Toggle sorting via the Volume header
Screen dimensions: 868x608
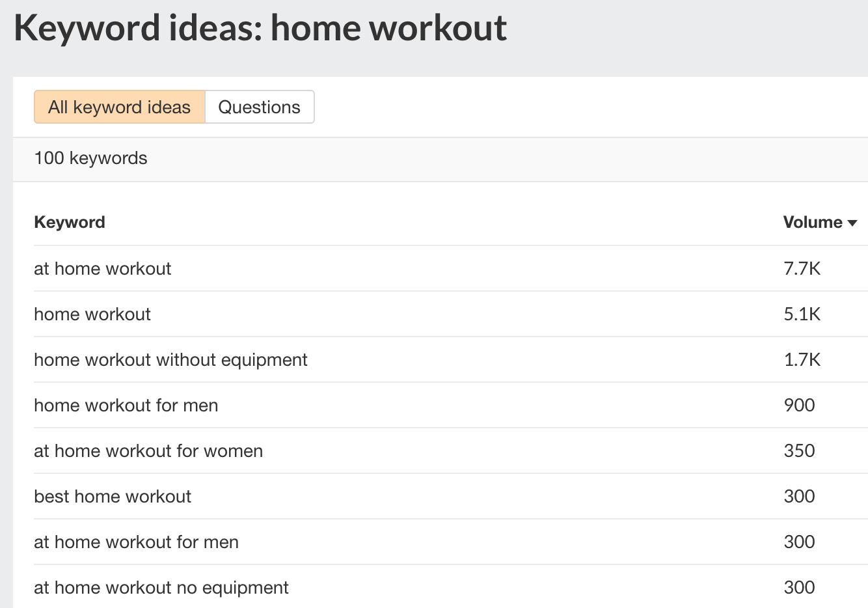tap(813, 222)
